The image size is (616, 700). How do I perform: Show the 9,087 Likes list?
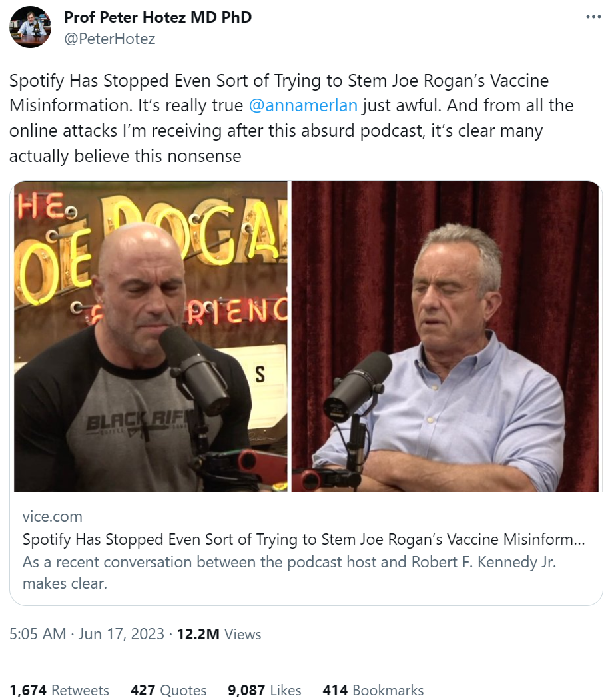click(264, 690)
